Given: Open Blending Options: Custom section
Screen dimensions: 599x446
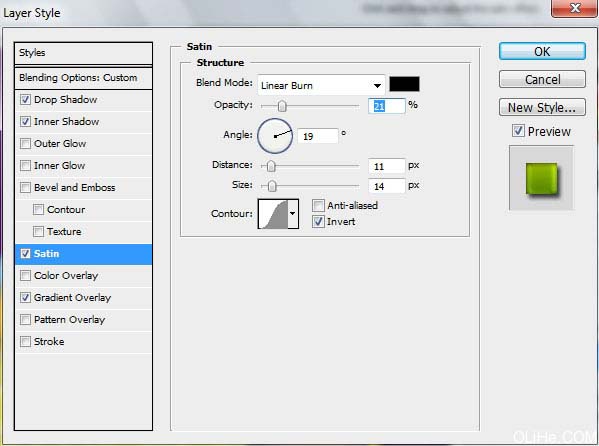Looking at the screenshot, I should point(83,78).
